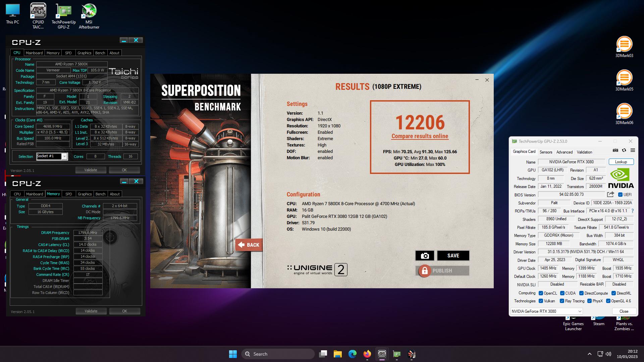Launch Microsoft Edge from taskbar
The width and height of the screenshot is (644, 362).
pyautogui.click(x=353, y=354)
